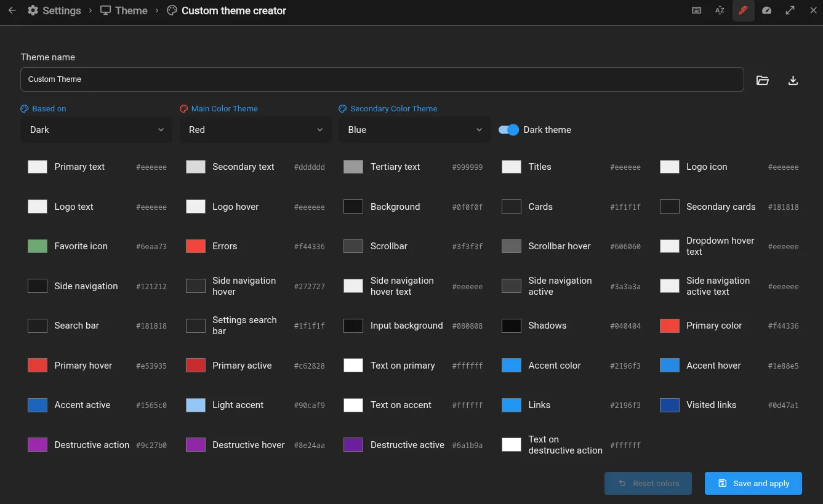Viewport: 823px width, 504px height.
Task: Open the Titles color swatch
Action: click(512, 167)
